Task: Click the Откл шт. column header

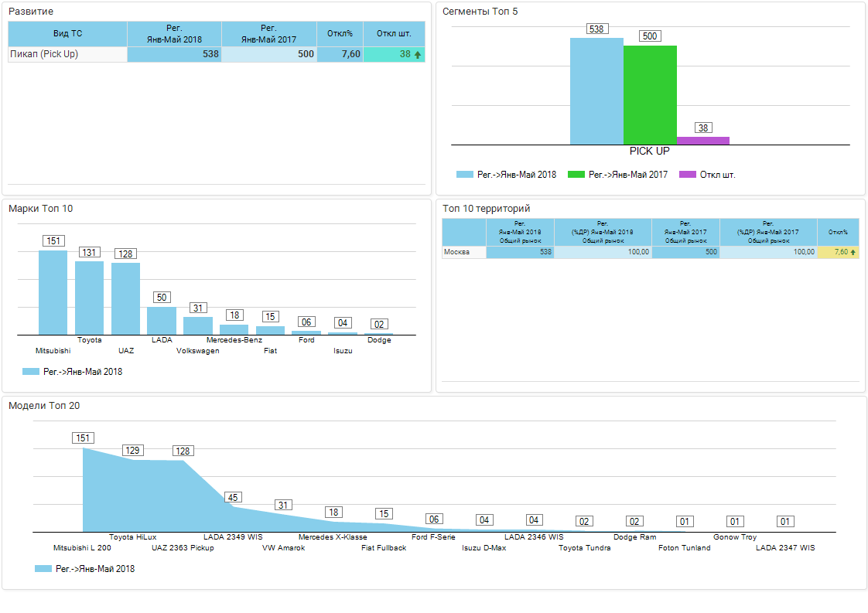Action: (x=394, y=33)
